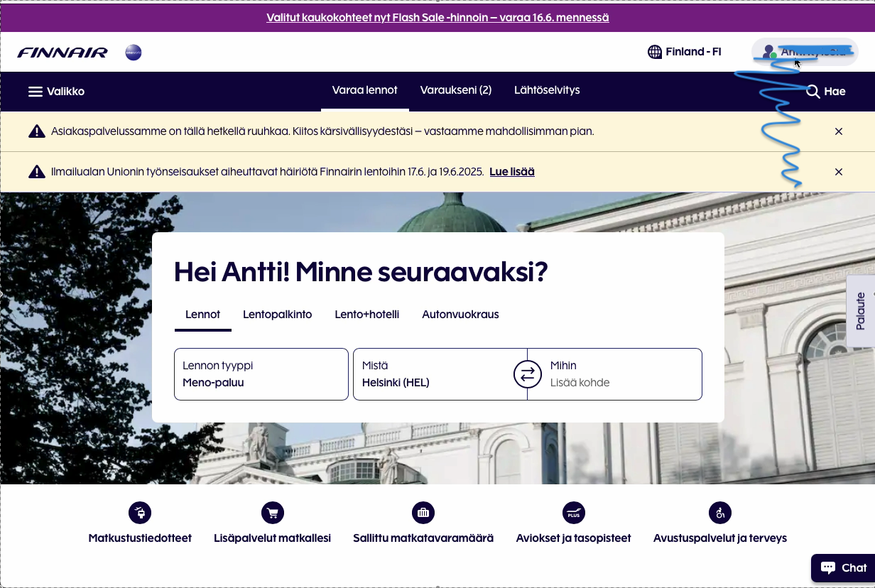Select the Lento+hotelli tab

366,315
